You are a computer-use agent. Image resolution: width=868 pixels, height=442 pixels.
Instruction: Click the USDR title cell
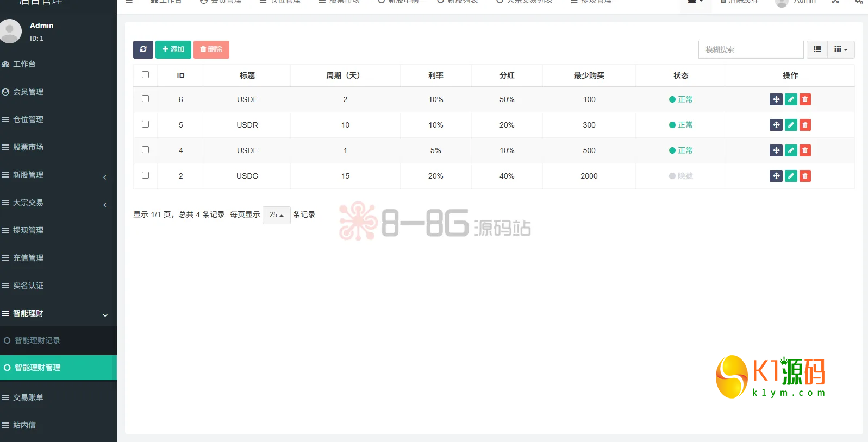pos(247,125)
